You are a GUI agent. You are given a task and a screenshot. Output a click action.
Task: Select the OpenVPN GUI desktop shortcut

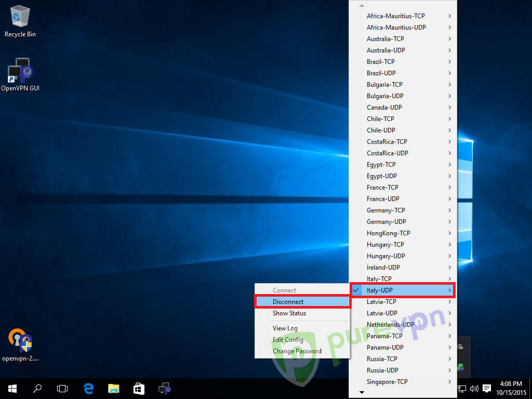tap(20, 75)
